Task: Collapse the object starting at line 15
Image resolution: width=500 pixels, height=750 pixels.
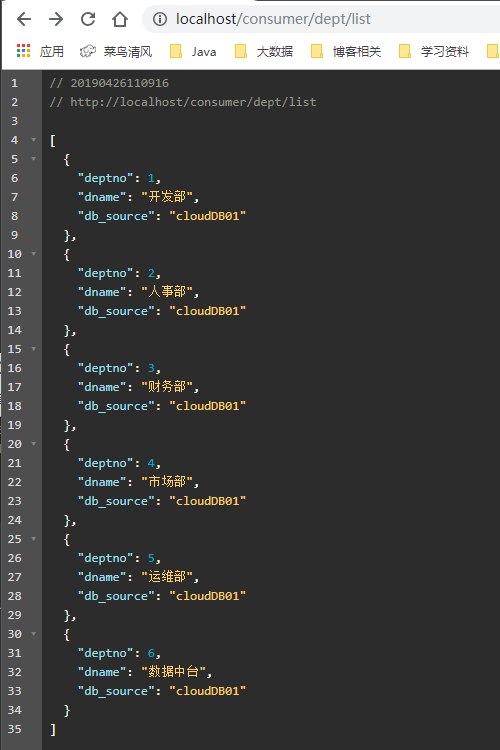Action: 33,349
